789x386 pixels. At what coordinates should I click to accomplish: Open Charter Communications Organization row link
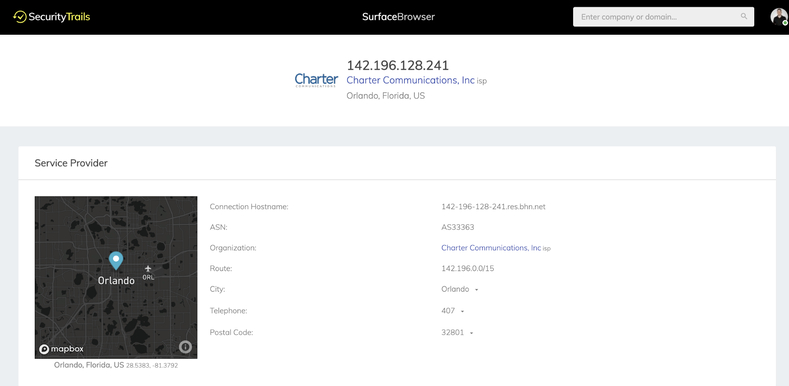pyautogui.click(x=491, y=248)
